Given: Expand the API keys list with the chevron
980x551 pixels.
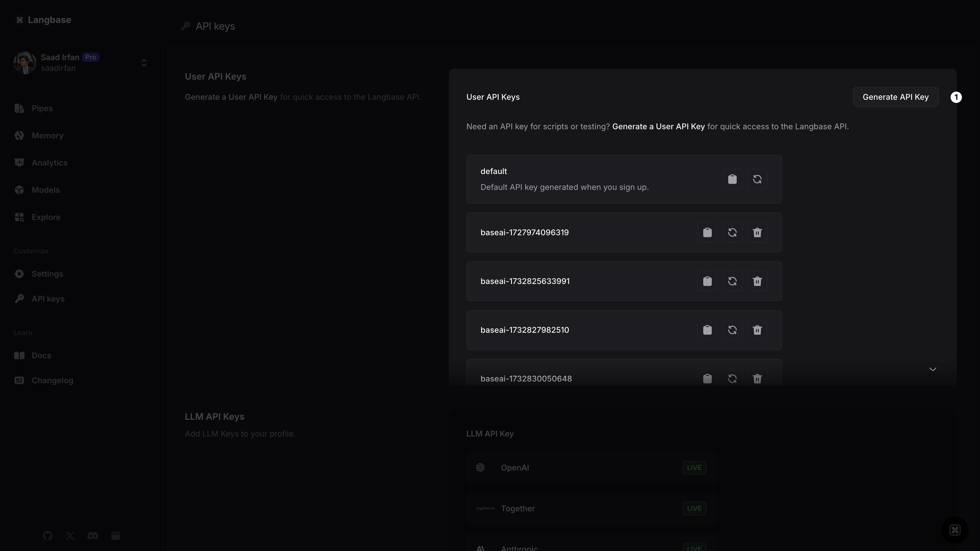Looking at the screenshot, I should coord(932,369).
